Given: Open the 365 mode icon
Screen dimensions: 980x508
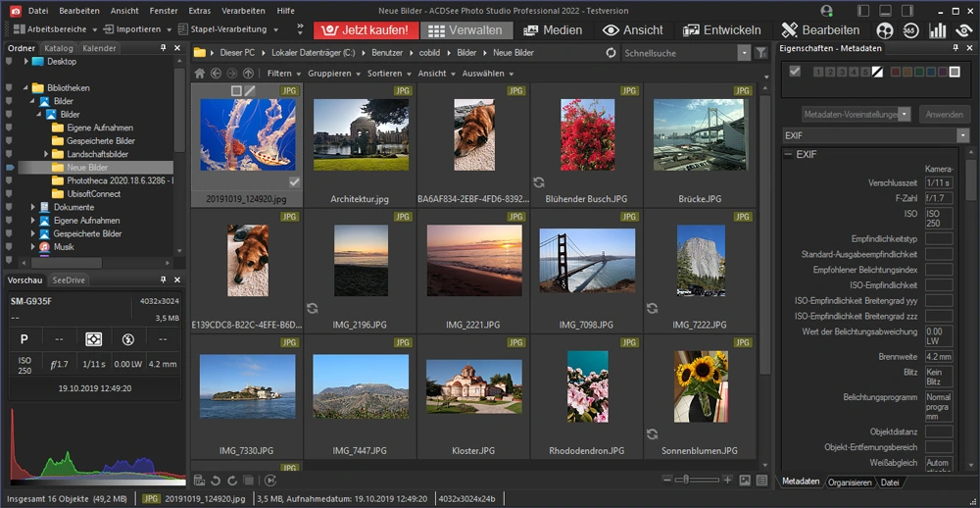Looking at the screenshot, I should [910, 30].
